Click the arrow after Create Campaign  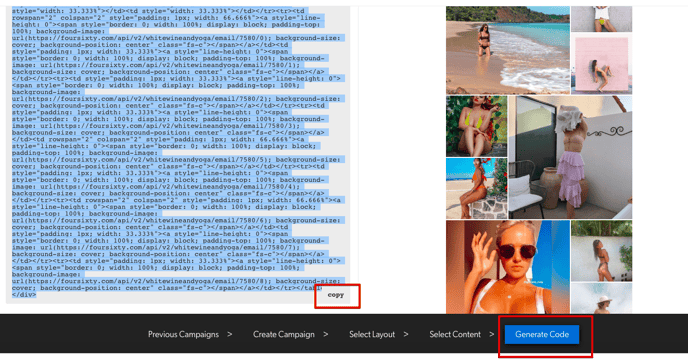pyautogui.click(x=326, y=335)
